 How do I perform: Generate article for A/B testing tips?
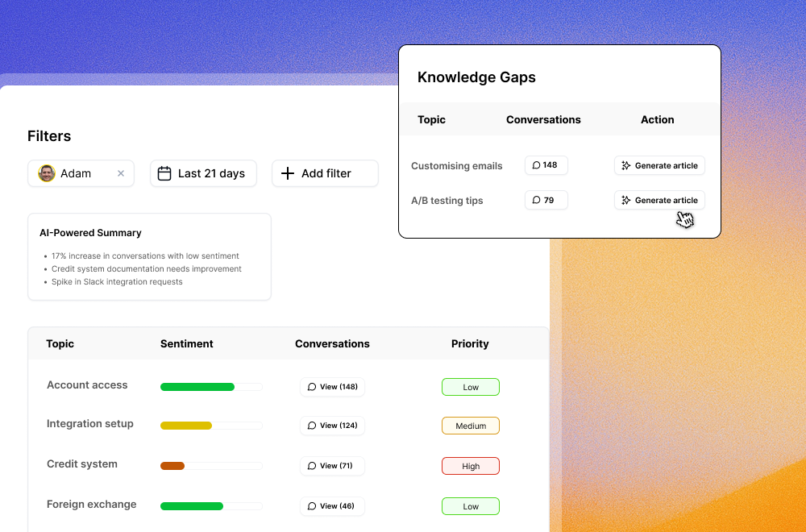pyautogui.click(x=659, y=200)
